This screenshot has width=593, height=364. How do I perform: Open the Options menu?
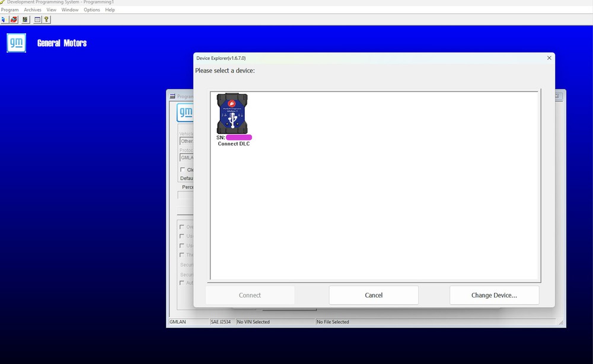click(x=92, y=10)
